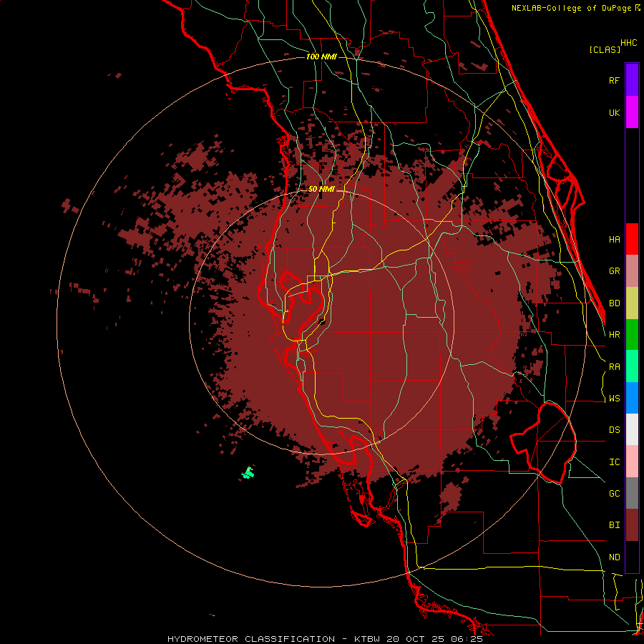
Task: Click the "100 NMI" range ring label
Action: point(321,57)
